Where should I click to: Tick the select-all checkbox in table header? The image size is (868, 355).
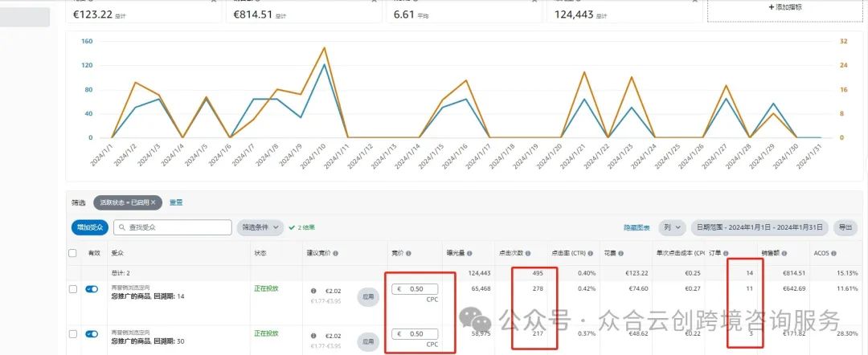coord(72,253)
